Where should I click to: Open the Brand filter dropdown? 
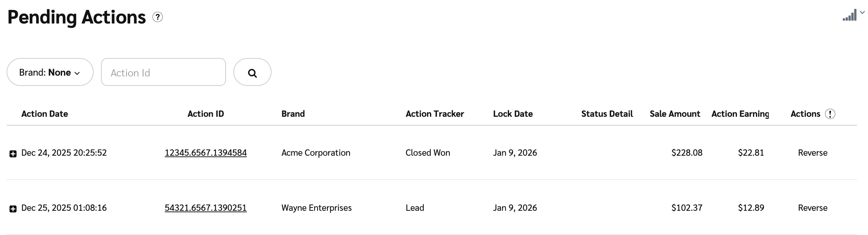[50, 72]
